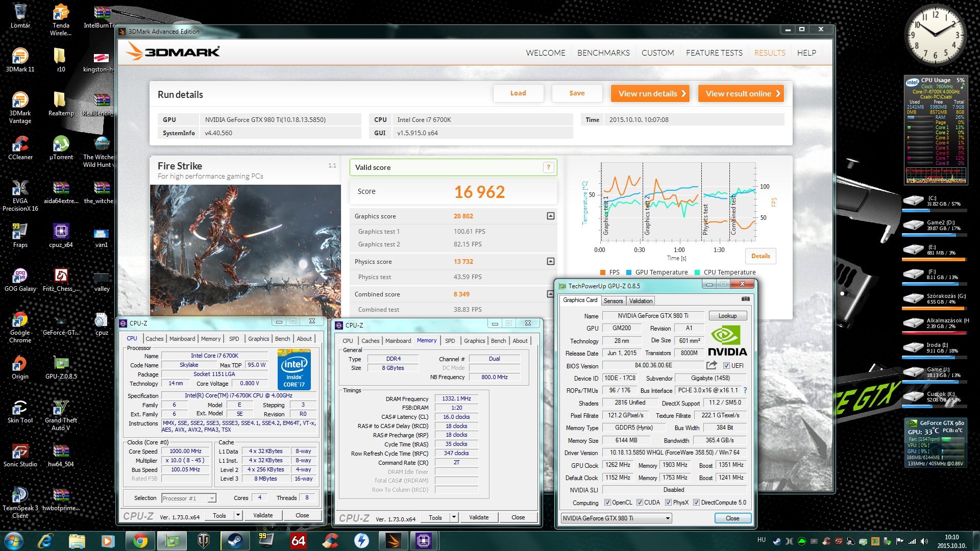Open the CCleaner desktop icon
This screenshot has height=551, width=980.
click(x=20, y=148)
